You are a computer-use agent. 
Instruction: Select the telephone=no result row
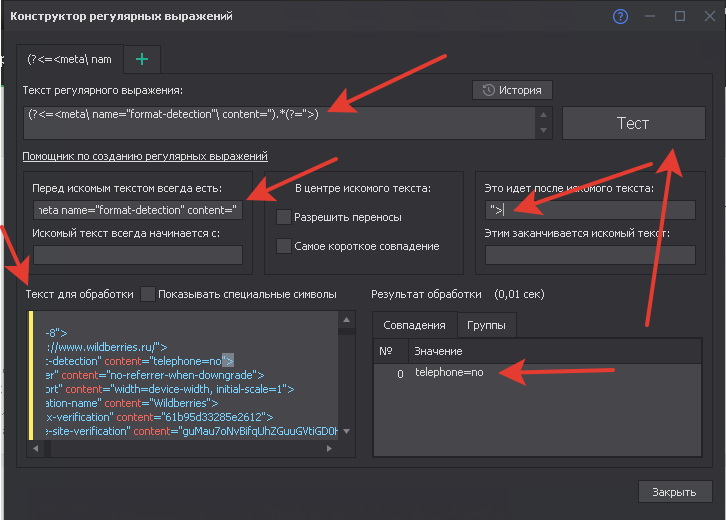(x=450, y=372)
